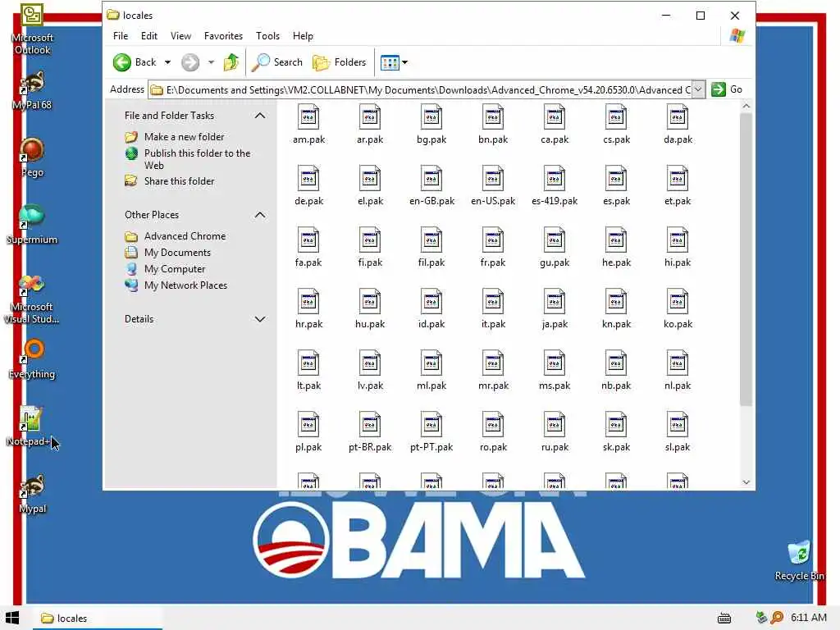840x630 pixels.
Task: Expand the Details section
Action: click(x=260, y=319)
